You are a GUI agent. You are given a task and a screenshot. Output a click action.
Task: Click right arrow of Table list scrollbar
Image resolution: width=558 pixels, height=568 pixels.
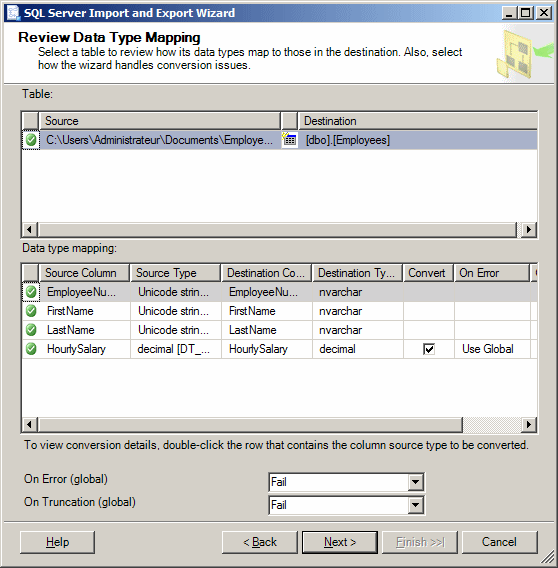pyautogui.click(x=529, y=229)
